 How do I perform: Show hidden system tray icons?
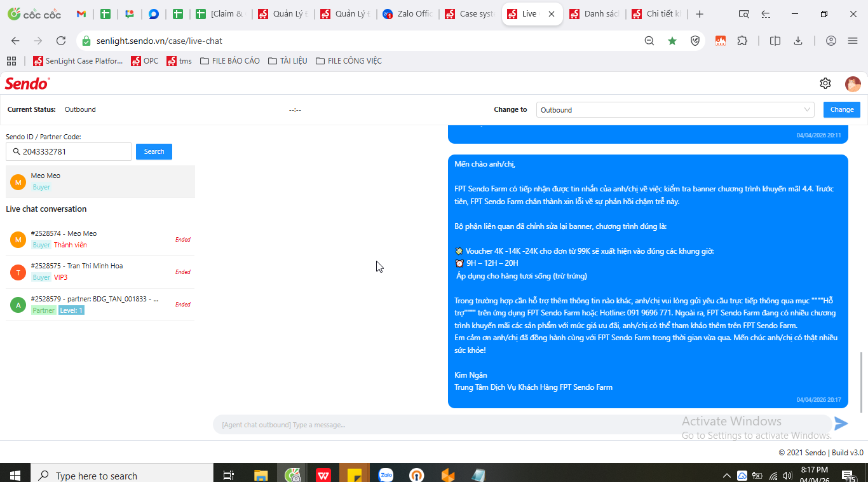coord(727,476)
